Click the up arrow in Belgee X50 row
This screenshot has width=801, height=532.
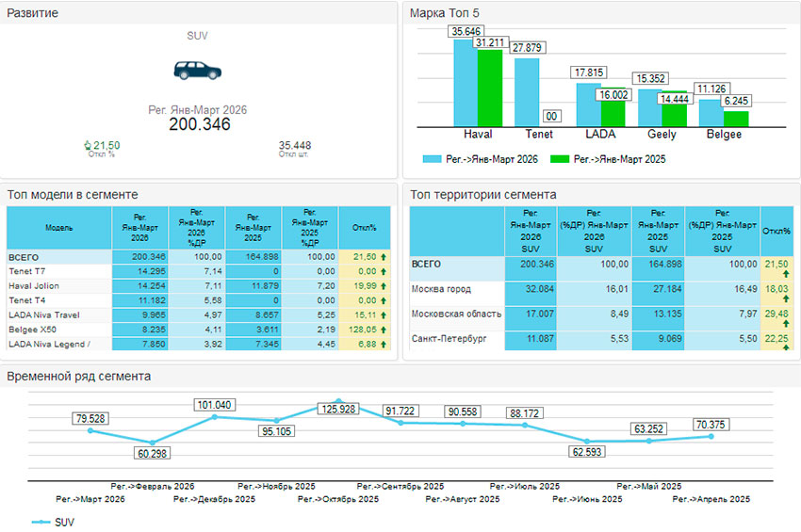[x=384, y=330]
